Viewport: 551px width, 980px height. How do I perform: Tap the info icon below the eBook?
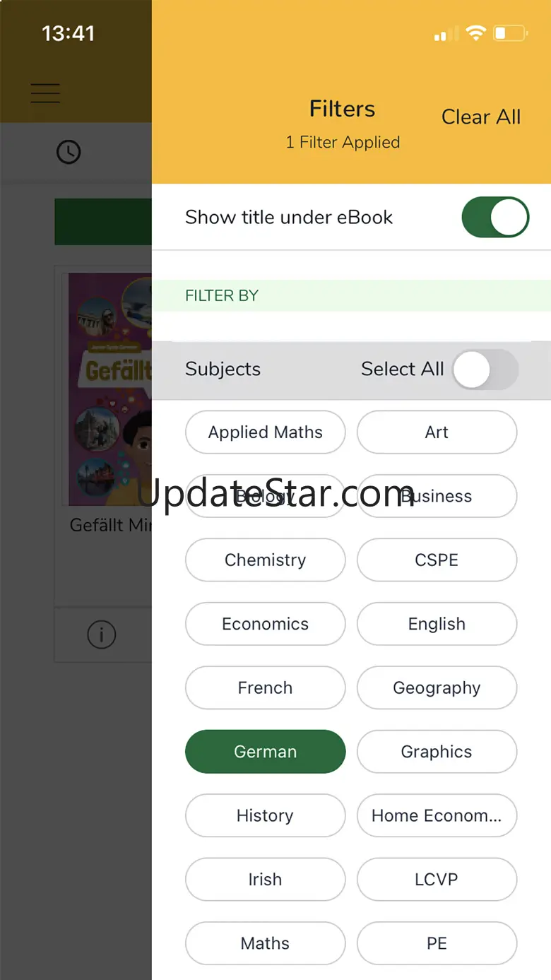pyautogui.click(x=101, y=634)
